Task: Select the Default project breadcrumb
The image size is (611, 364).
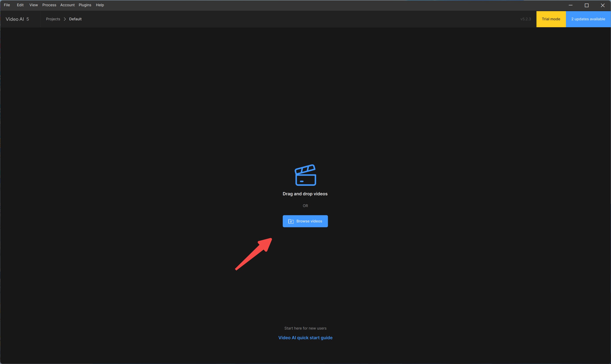Action: coord(75,19)
